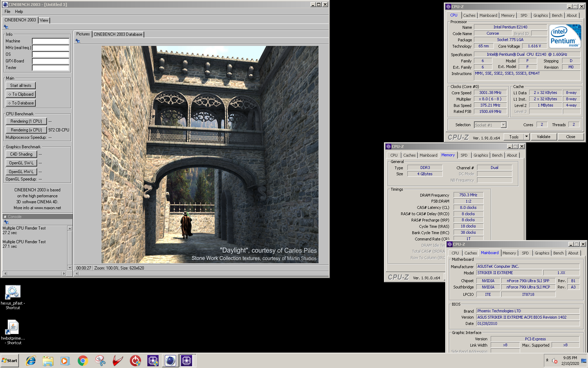
Task: Open the Help menu in CINEBENCH
Action: [x=19, y=12]
